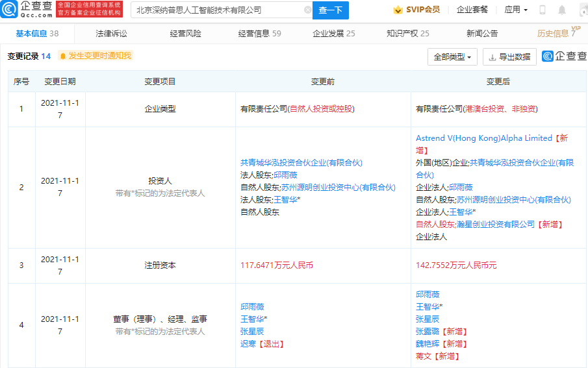Select the 经营信息 tab
The image size is (588, 368).
click(259, 33)
